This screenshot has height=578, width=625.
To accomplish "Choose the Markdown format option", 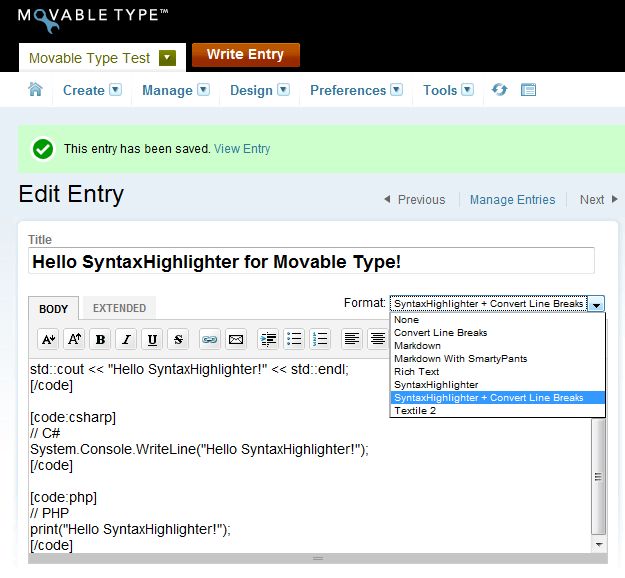I will (x=497, y=346).
